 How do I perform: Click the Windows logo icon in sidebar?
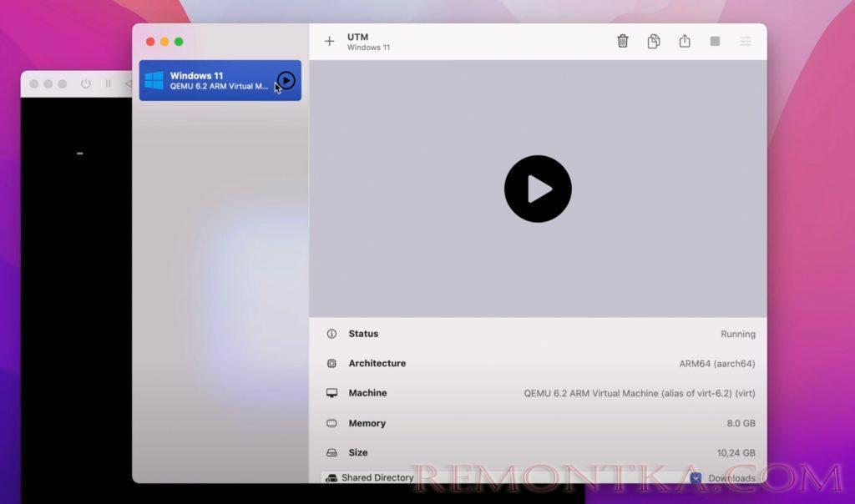[x=154, y=81]
